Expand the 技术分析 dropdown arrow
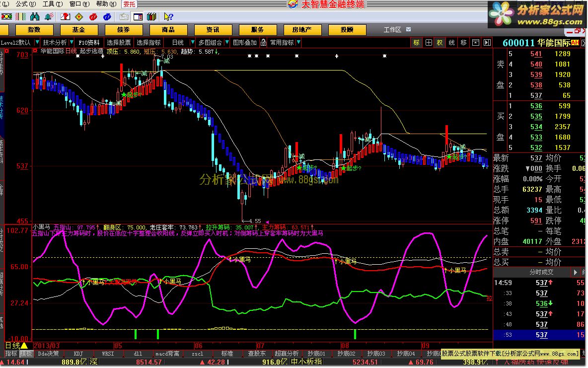 tap(71, 42)
